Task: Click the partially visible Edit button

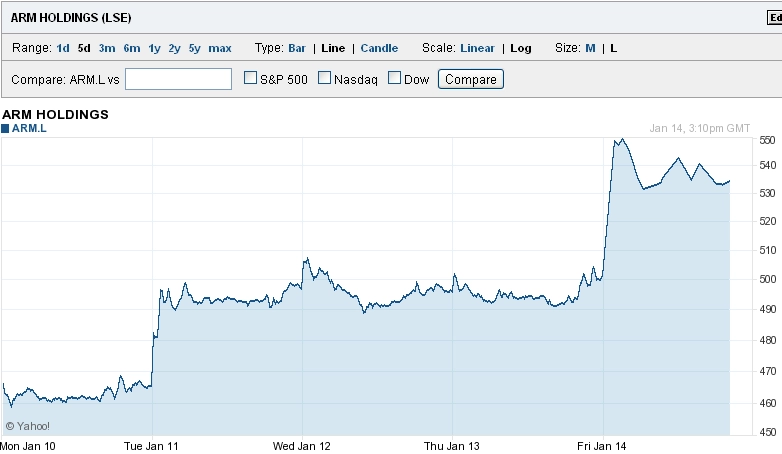Action: coord(775,18)
